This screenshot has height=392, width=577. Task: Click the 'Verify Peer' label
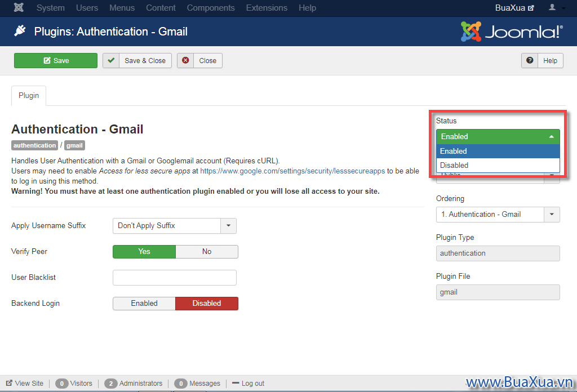[x=29, y=252]
